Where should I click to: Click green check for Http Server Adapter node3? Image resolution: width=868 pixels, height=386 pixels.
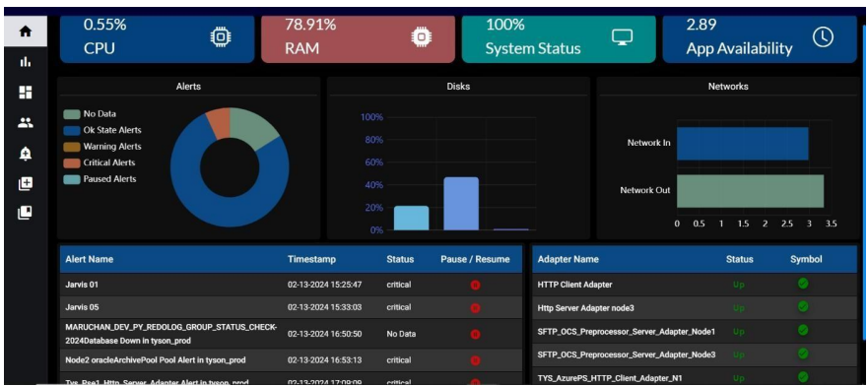(803, 306)
